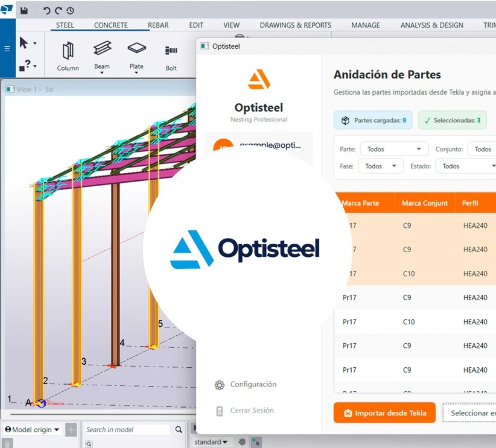Open the MANAGE ribbon tab
The width and height of the screenshot is (496, 448).
pos(366,25)
